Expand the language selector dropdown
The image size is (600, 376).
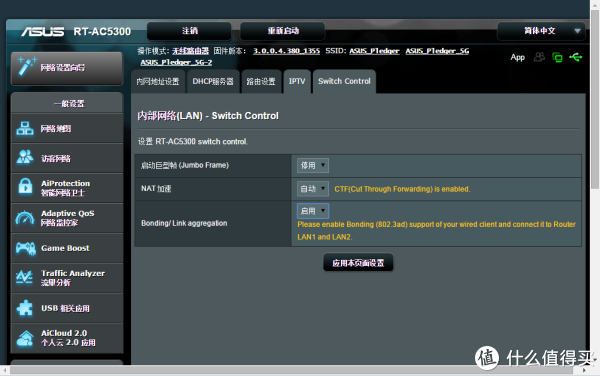tap(541, 31)
